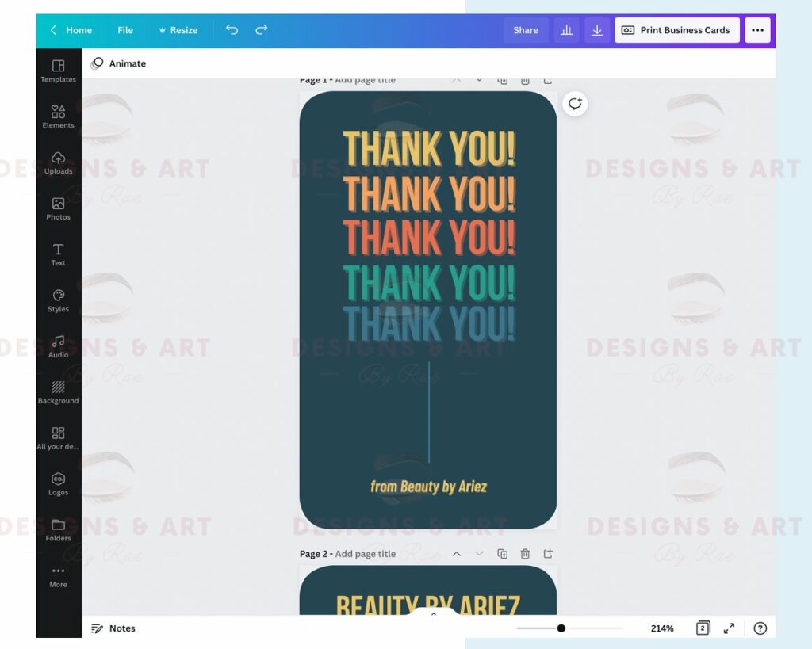
Task: Click the Share button
Action: [526, 30]
